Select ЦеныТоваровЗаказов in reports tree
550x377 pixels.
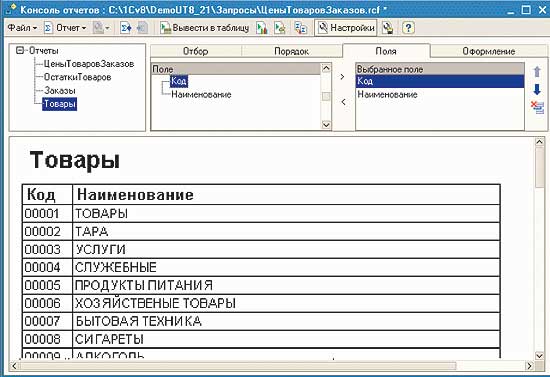click(x=89, y=64)
